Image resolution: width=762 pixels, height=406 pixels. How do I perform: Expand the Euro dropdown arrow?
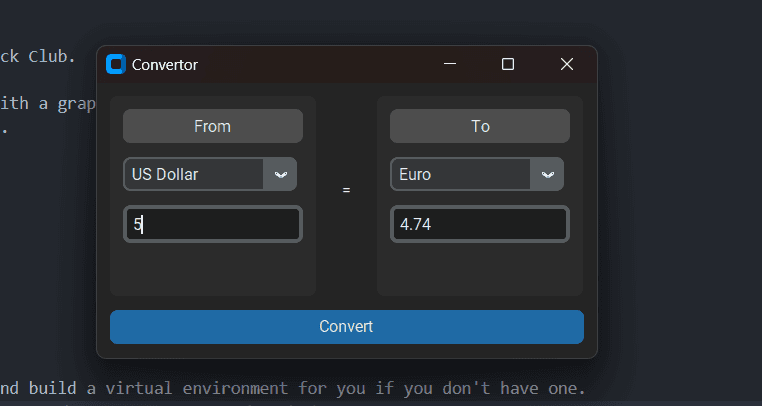coord(548,174)
